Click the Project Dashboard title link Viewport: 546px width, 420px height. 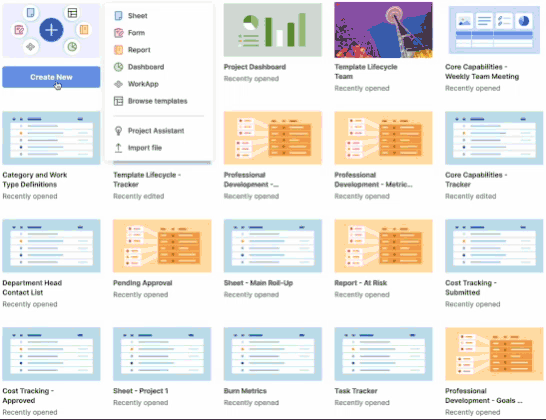[255, 67]
